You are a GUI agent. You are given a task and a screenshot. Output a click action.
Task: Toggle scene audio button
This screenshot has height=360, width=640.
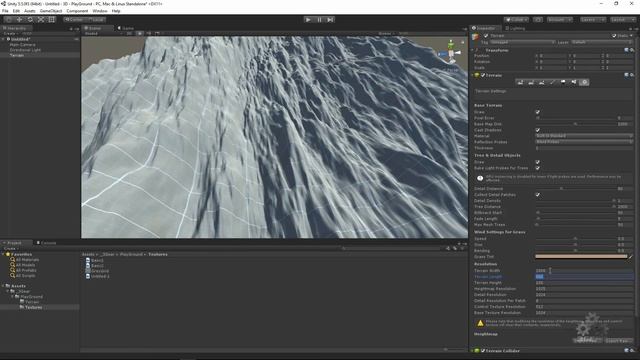149,33
